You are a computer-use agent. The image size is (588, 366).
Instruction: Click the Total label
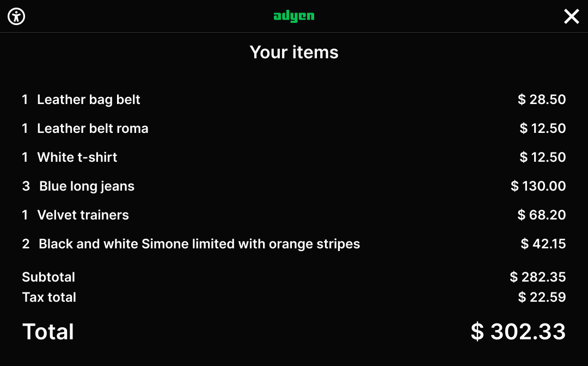[48, 332]
